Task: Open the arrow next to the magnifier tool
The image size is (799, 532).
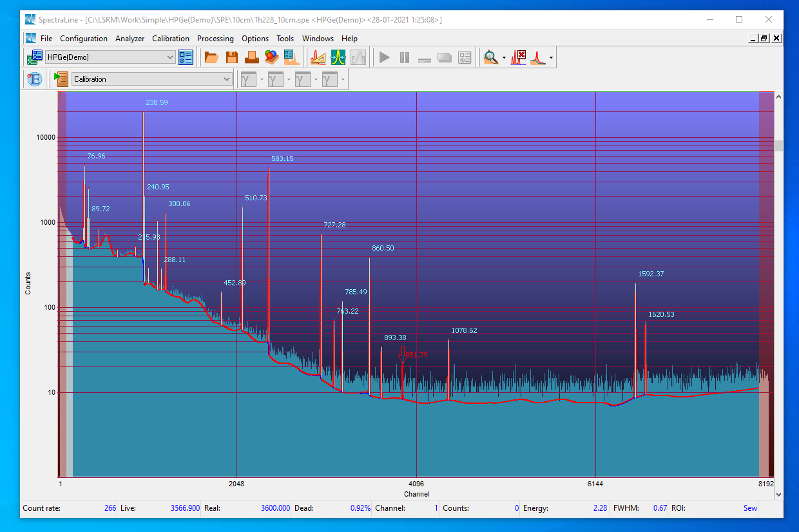Action: coord(504,58)
